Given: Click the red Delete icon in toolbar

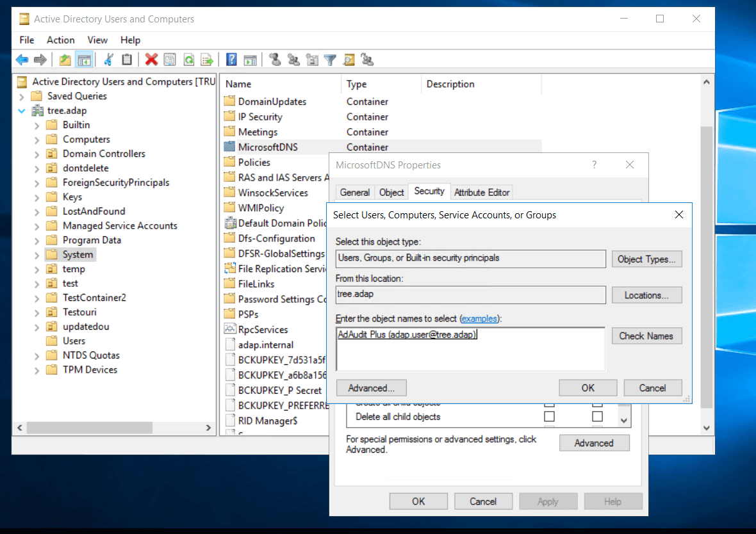Looking at the screenshot, I should (151, 60).
